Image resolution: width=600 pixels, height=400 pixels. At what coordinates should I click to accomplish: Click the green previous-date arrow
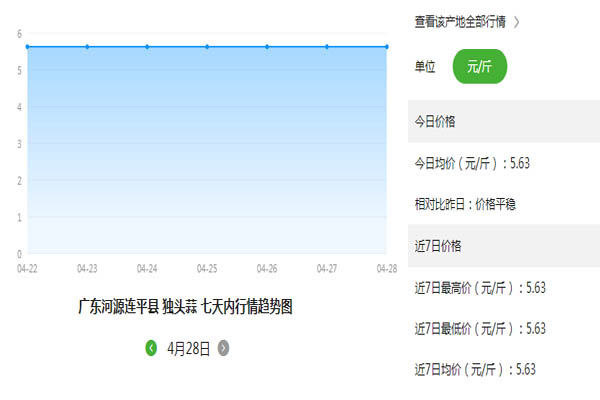(151, 348)
